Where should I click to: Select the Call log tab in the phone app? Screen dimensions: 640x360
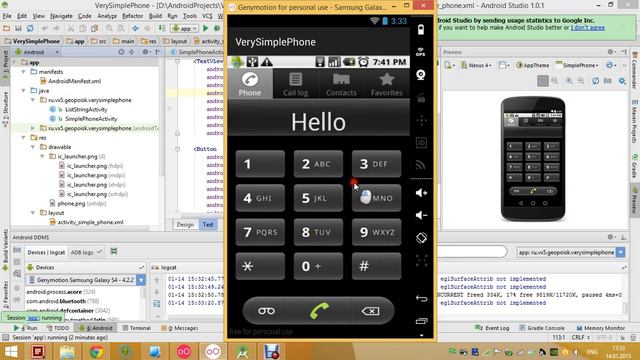(x=296, y=84)
